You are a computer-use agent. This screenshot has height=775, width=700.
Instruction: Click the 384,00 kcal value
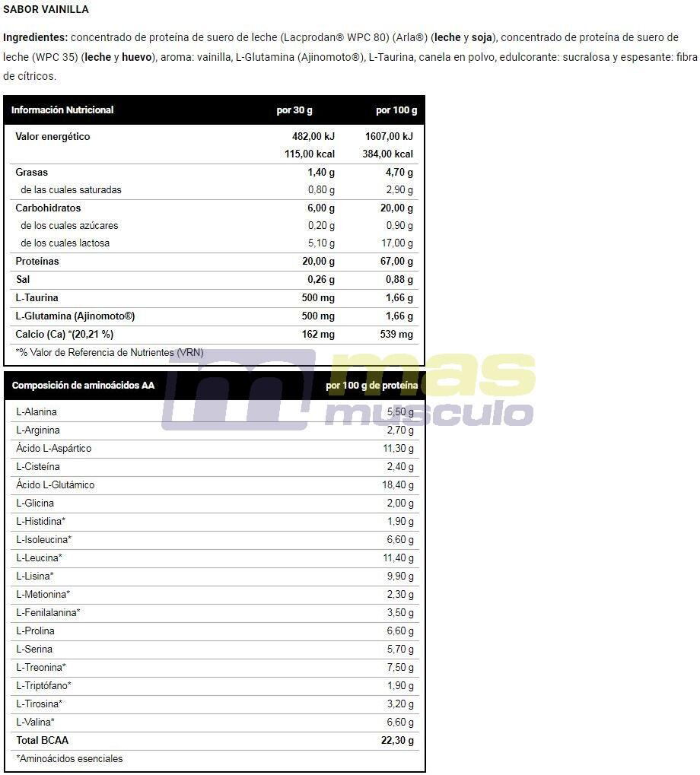(387, 154)
